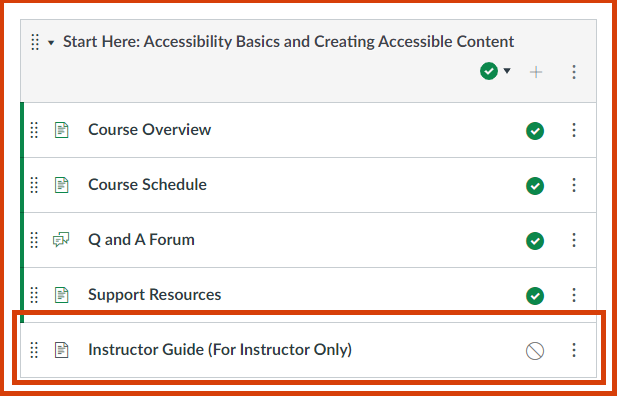Open Instructor Guide options kebab menu
The image size is (618, 396).
[574, 350]
